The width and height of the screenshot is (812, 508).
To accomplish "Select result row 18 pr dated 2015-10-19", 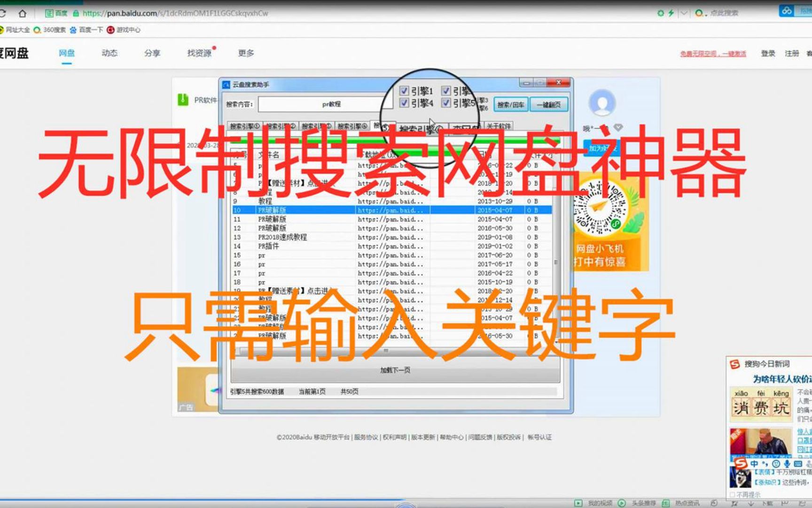I will click(392, 282).
